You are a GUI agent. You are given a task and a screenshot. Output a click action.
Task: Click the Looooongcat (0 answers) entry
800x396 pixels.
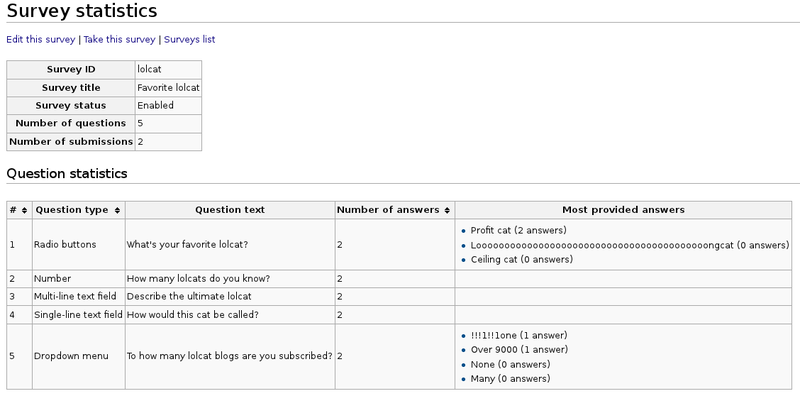[x=630, y=245]
